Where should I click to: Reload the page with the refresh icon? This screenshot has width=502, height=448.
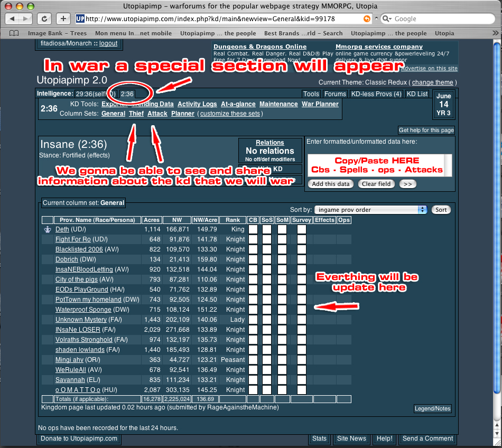tap(44, 18)
